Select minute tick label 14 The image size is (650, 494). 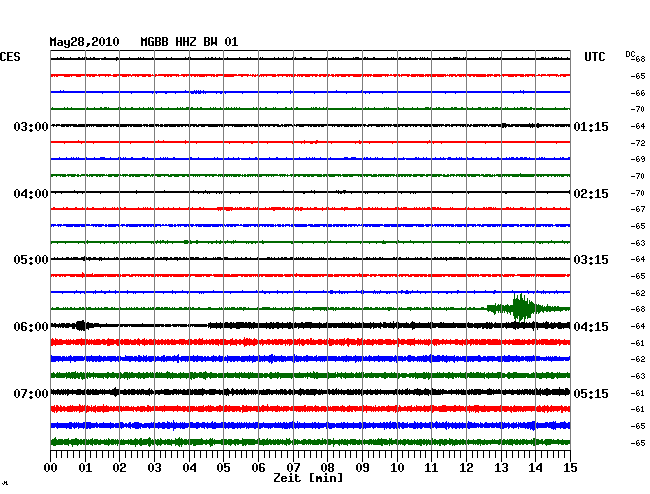[x=535, y=468]
